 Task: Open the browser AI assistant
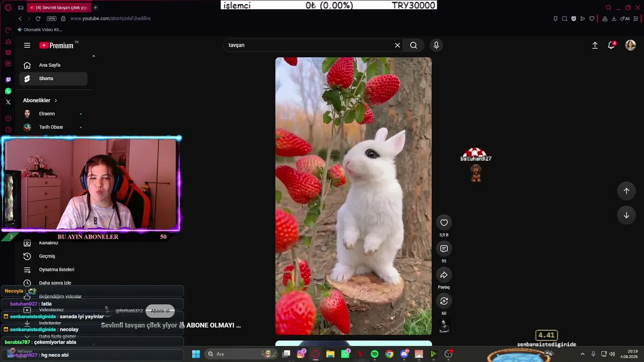click(625, 19)
